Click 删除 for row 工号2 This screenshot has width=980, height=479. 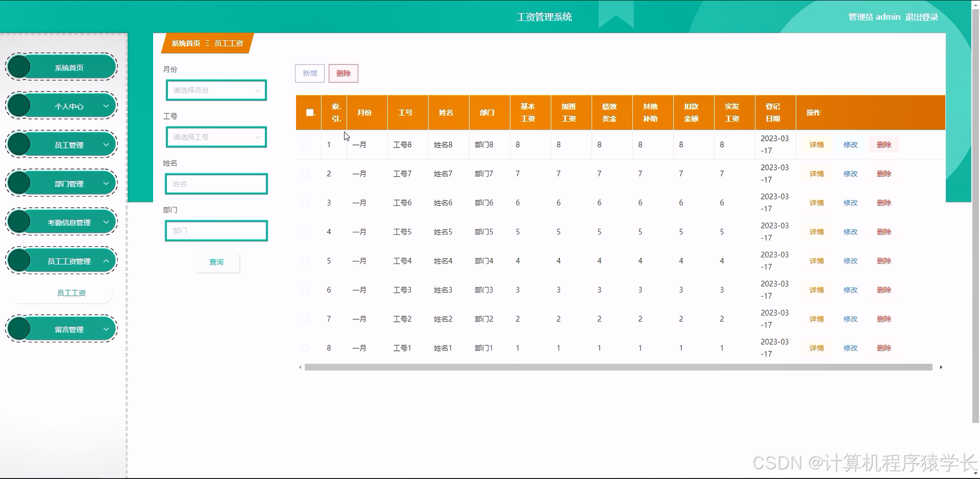[884, 319]
